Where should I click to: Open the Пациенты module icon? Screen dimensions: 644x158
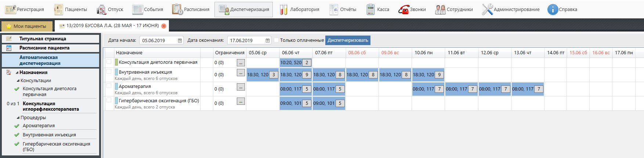tap(58, 10)
